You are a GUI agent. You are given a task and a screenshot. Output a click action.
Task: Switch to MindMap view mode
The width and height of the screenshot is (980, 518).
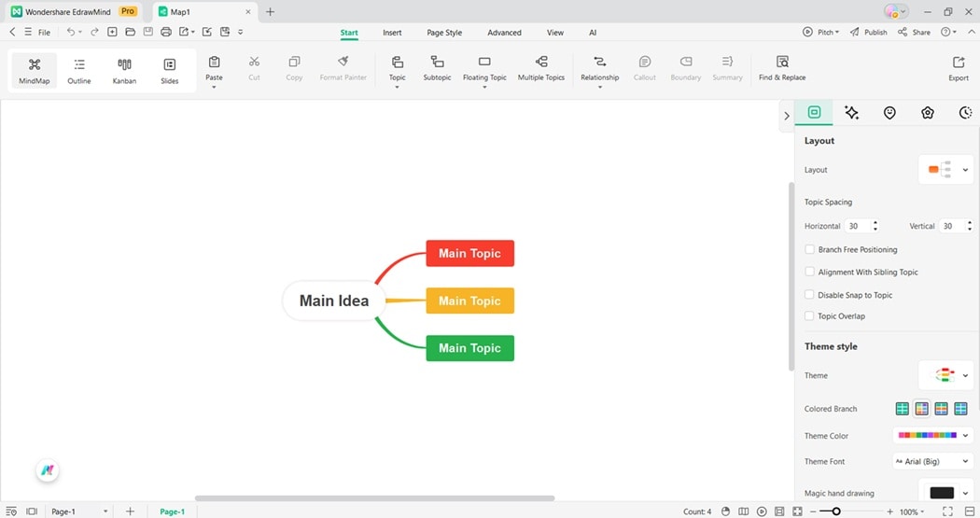click(35, 71)
